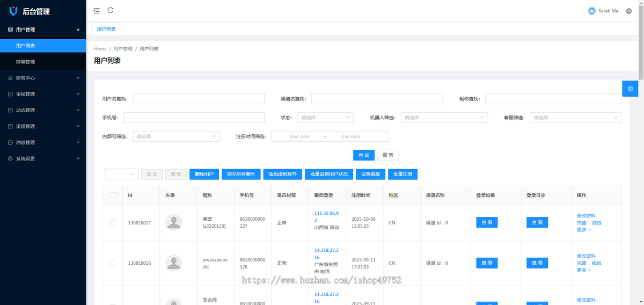Open the language globe icon
This screenshot has height=305, width=644.
pyautogui.click(x=629, y=11)
